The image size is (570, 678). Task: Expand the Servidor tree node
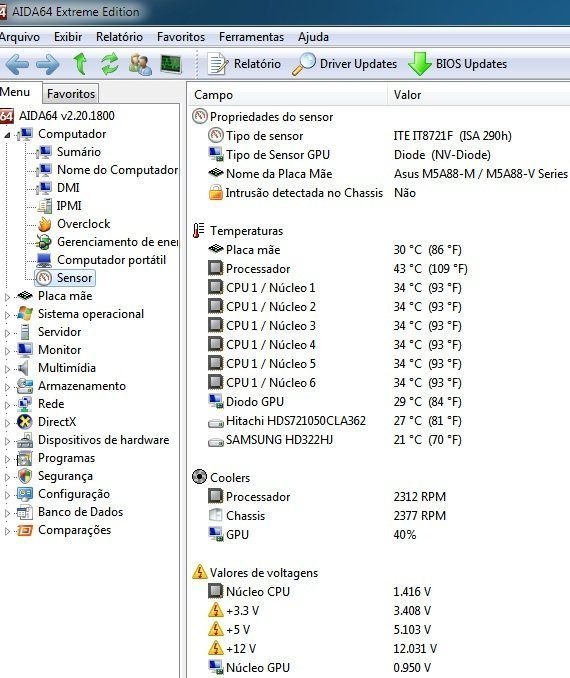point(7,333)
